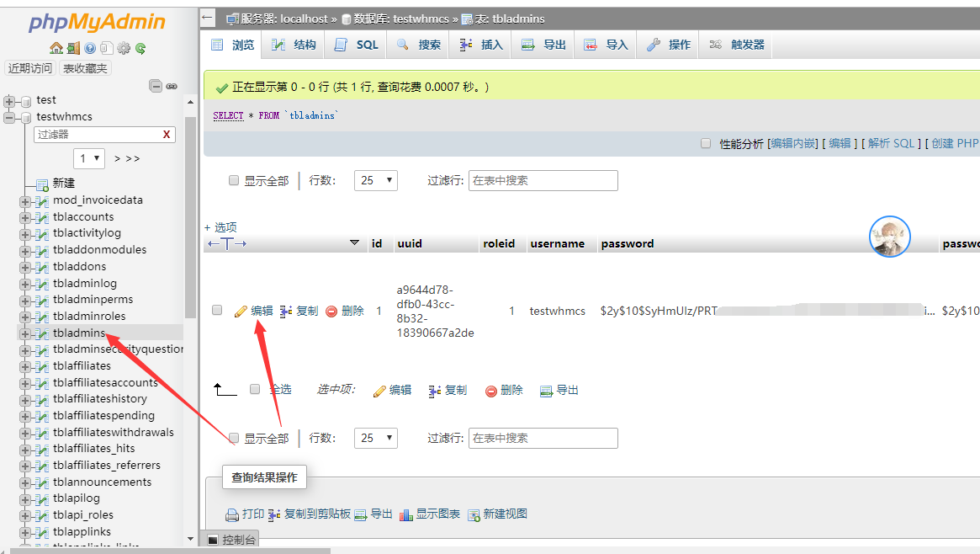Tick the top show all checkbox

coord(234,180)
